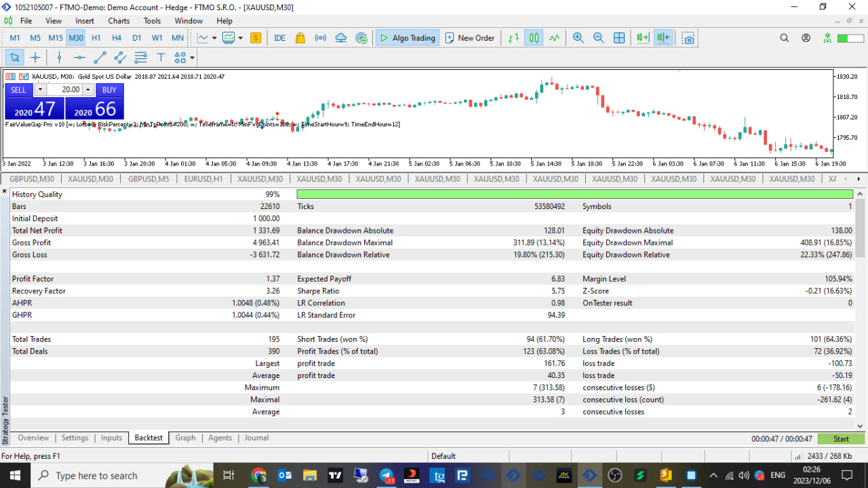Open the MetaEditor IDE
Screen dimensions: 868x488
click(279, 38)
